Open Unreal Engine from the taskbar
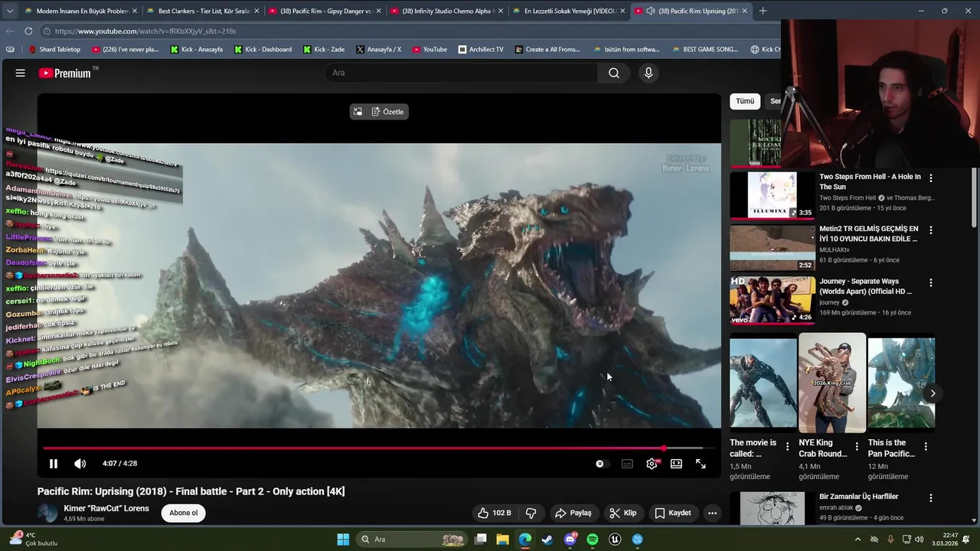 615,540
